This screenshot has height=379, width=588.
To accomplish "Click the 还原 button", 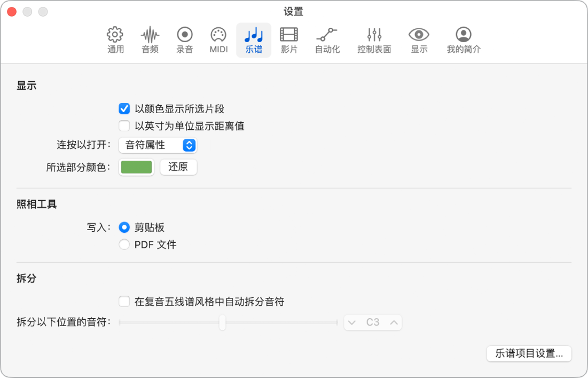I will [178, 167].
